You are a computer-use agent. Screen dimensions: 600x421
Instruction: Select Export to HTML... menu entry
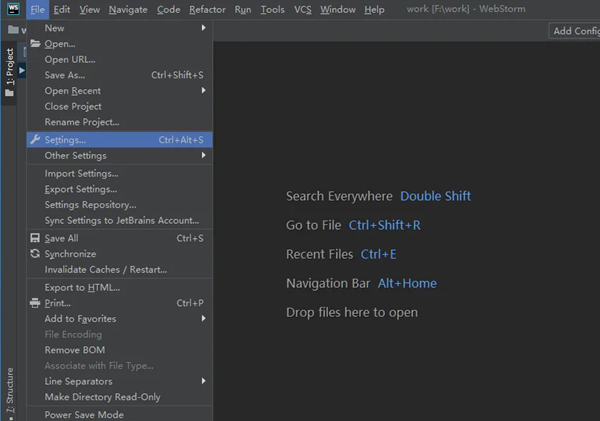(x=82, y=288)
